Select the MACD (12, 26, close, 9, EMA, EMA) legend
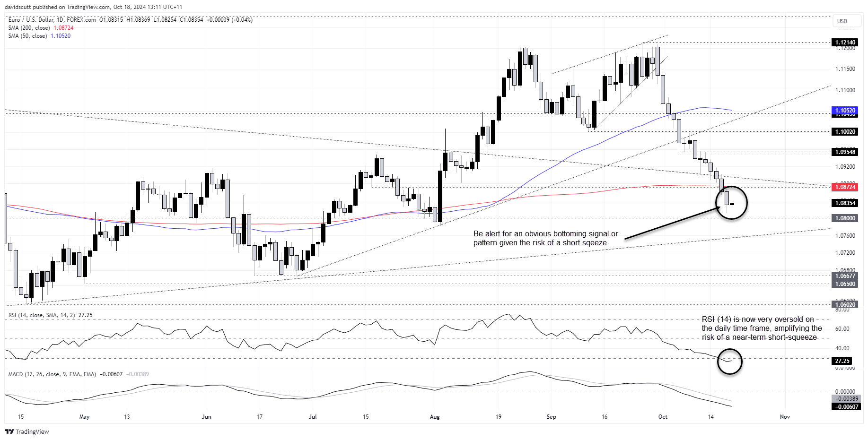 pyautogui.click(x=52, y=374)
